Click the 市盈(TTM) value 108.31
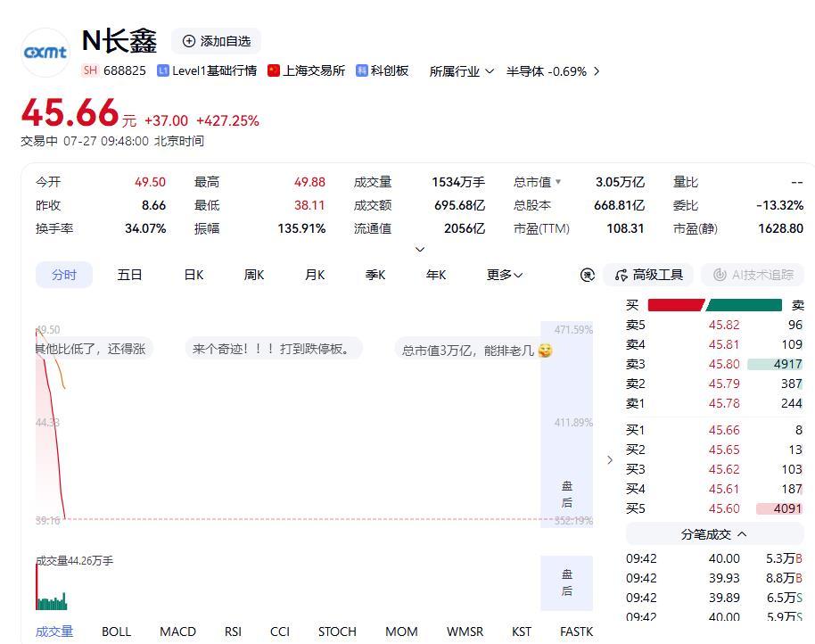815x644 pixels. pos(625,228)
